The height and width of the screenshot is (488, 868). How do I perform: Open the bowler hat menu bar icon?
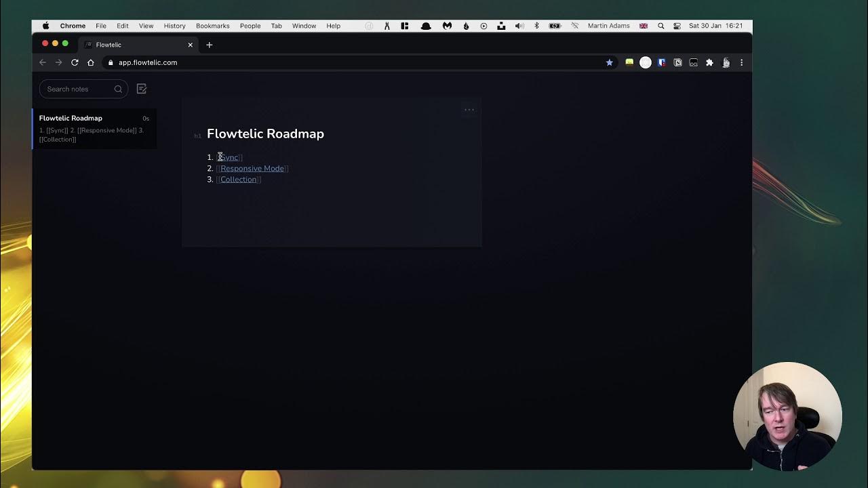click(426, 26)
